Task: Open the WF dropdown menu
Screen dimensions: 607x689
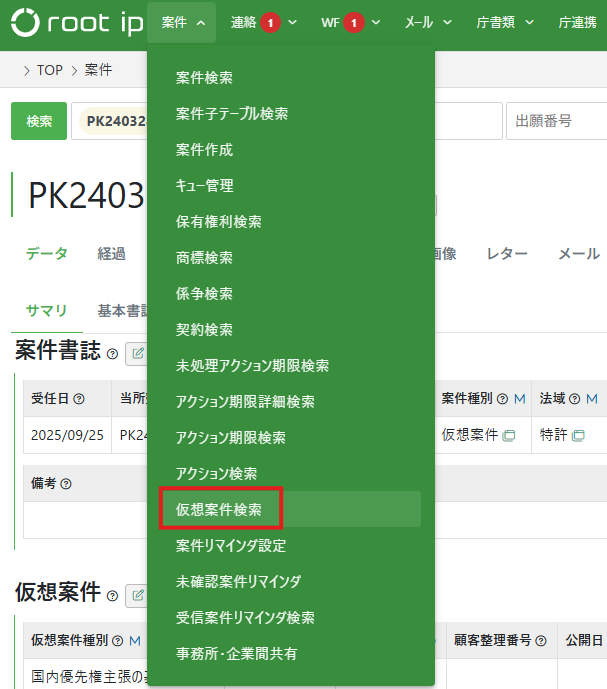Action: point(349,22)
